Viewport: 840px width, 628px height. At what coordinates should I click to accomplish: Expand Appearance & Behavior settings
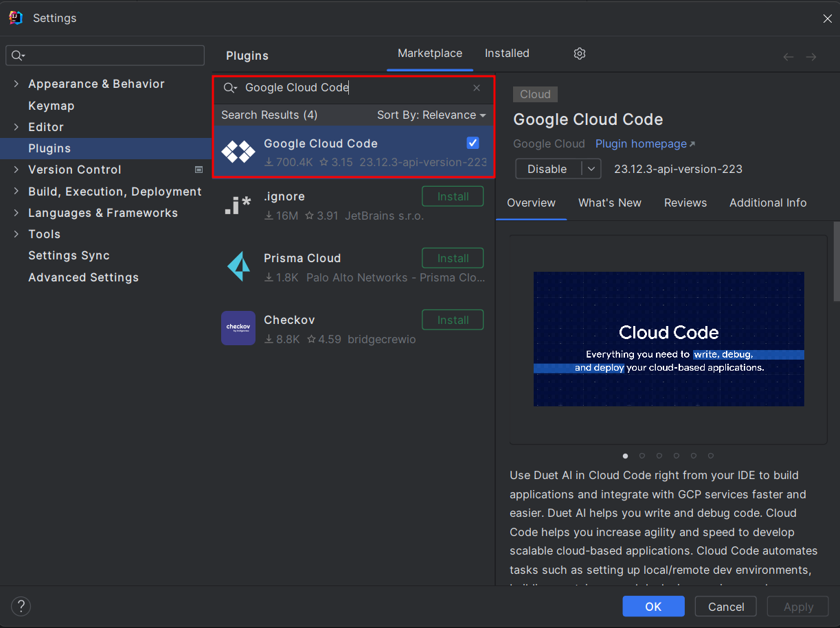pyautogui.click(x=16, y=84)
